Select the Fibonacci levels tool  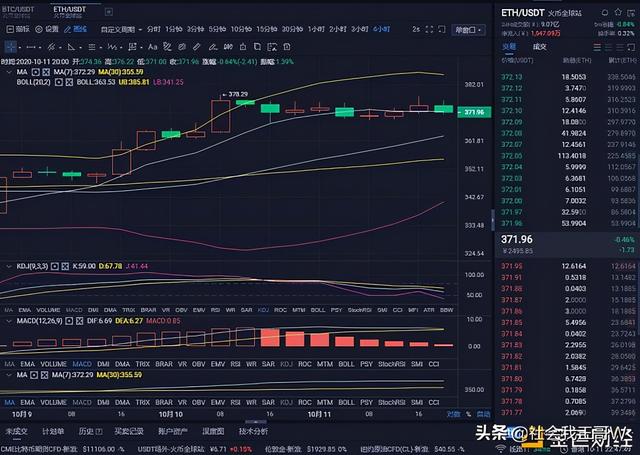click(x=92, y=47)
